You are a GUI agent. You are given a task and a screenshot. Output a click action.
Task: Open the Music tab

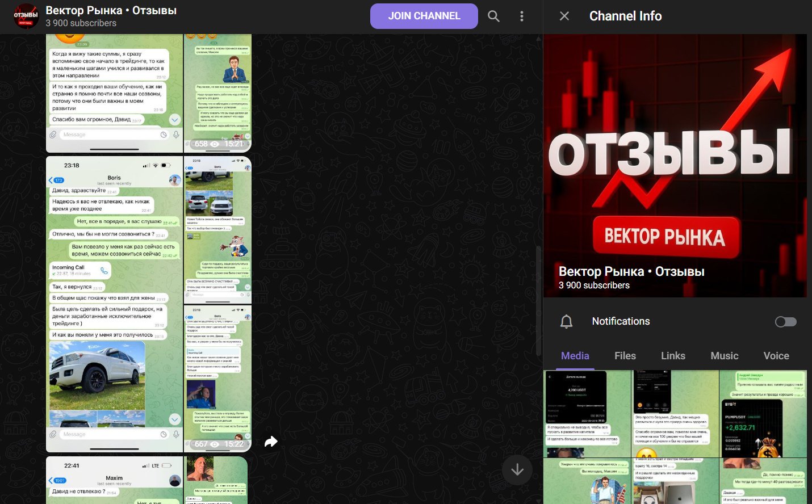point(725,356)
